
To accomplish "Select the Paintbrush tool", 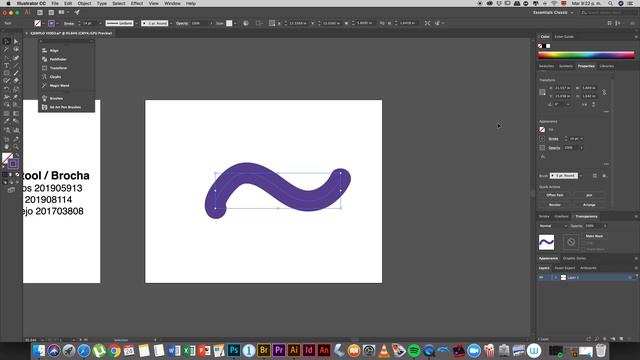I will click(x=16, y=73).
